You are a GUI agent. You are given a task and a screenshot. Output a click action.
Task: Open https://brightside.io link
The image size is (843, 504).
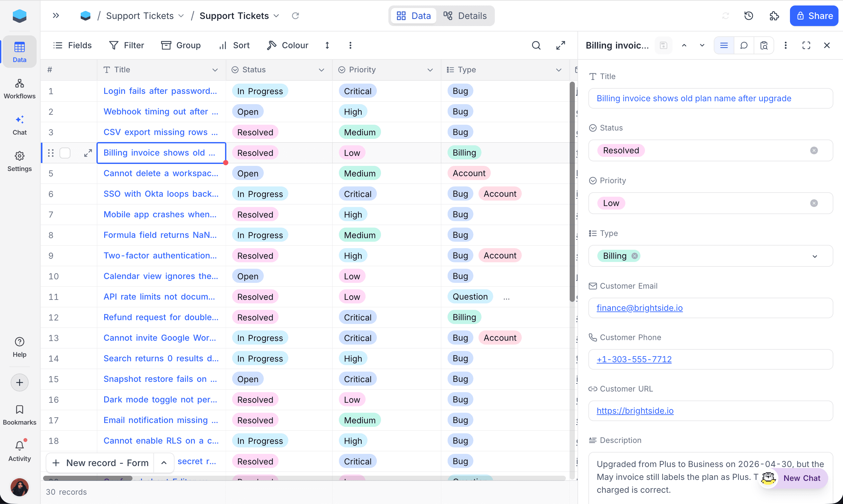click(635, 410)
